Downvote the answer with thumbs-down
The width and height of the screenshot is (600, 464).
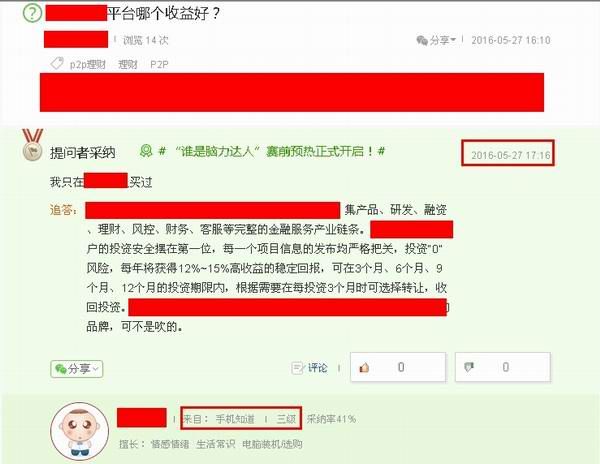[x=503, y=367]
